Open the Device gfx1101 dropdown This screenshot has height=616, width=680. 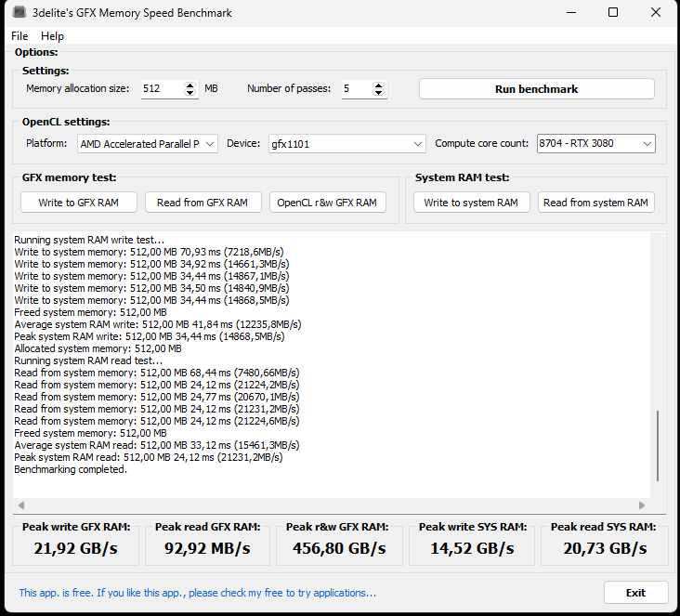click(347, 144)
